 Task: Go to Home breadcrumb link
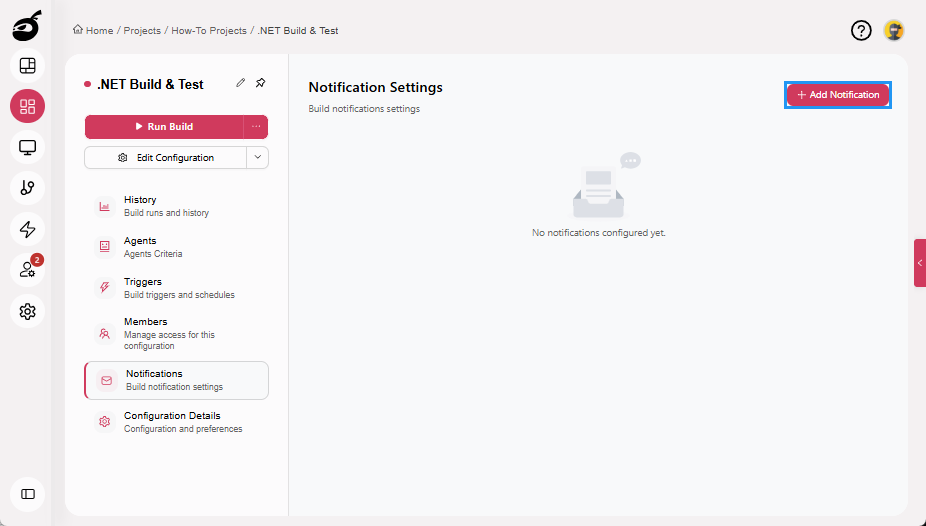pyautogui.click(x=99, y=31)
